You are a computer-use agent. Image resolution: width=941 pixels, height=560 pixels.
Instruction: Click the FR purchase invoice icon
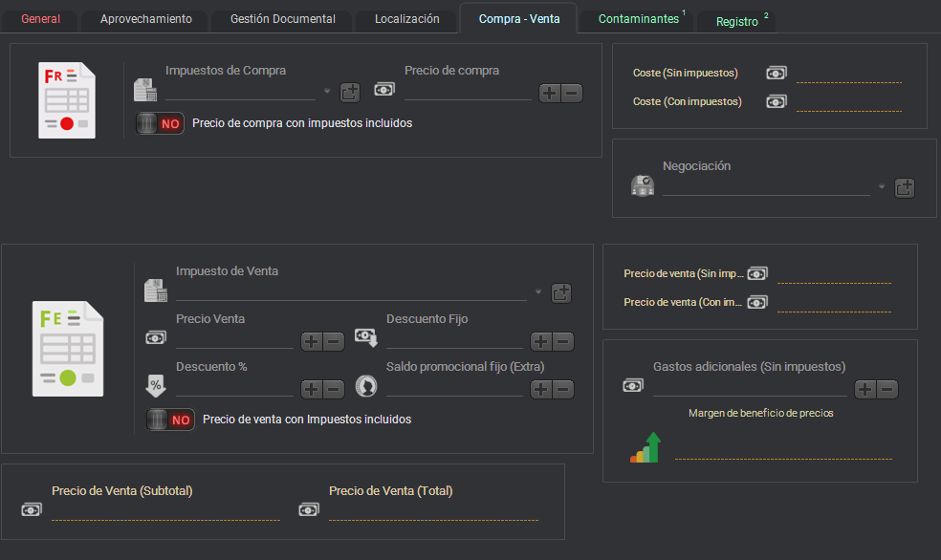66,97
